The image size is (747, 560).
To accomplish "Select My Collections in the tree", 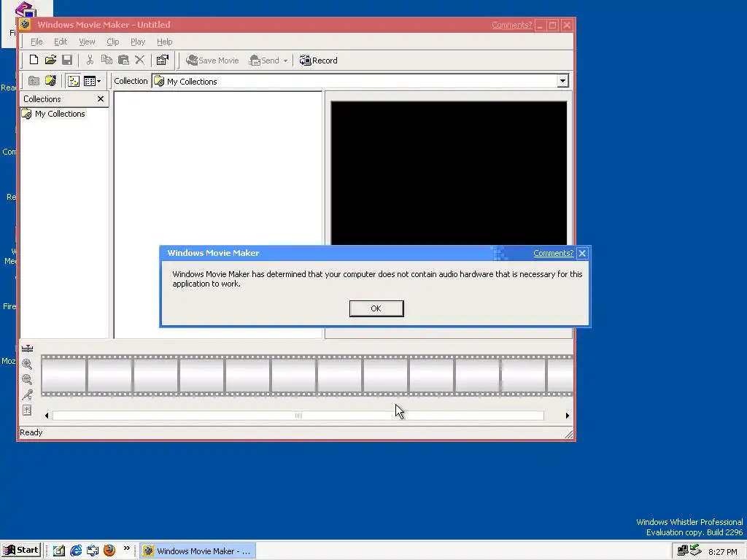I will 60,114.
